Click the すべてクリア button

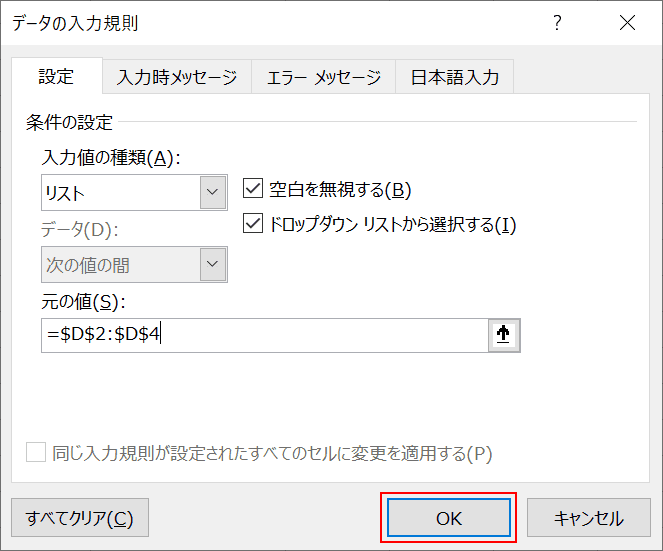(80, 518)
